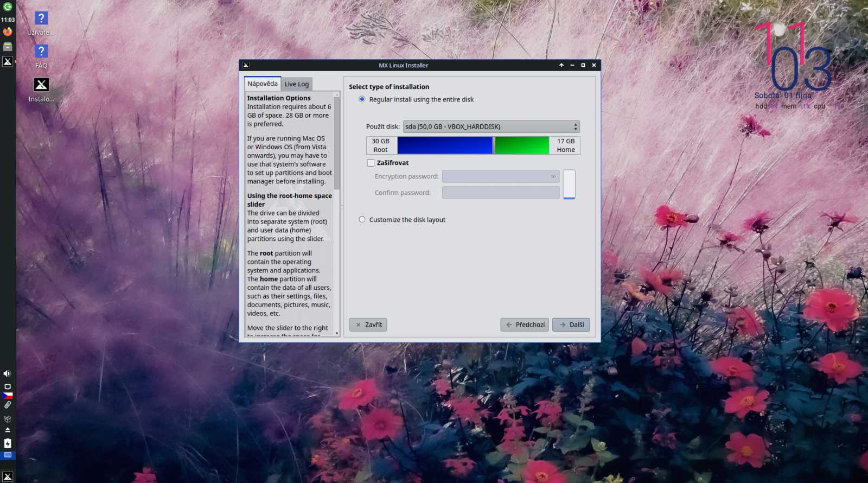Click the Installation Options heading
This screenshot has width=868, height=483.
[x=279, y=98]
